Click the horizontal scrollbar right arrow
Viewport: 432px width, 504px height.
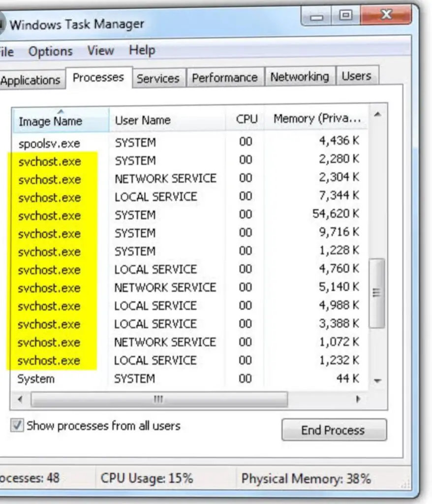[358, 399]
